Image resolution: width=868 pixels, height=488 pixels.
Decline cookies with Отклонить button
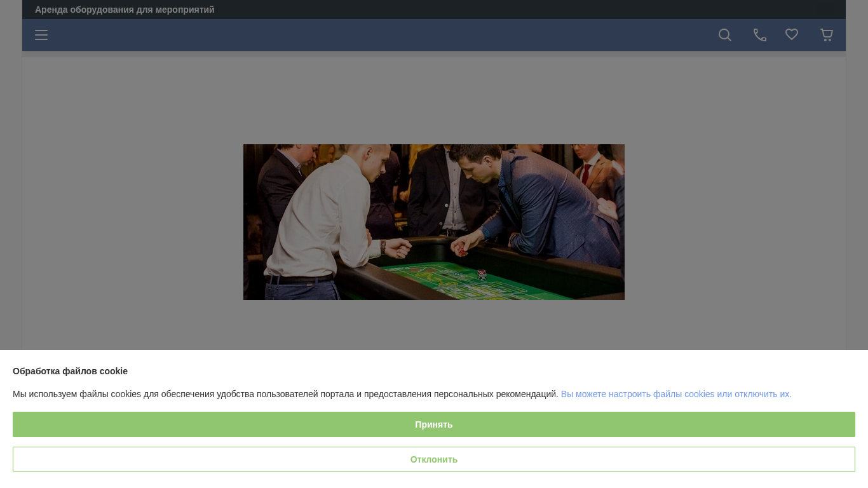click(434, 459)
